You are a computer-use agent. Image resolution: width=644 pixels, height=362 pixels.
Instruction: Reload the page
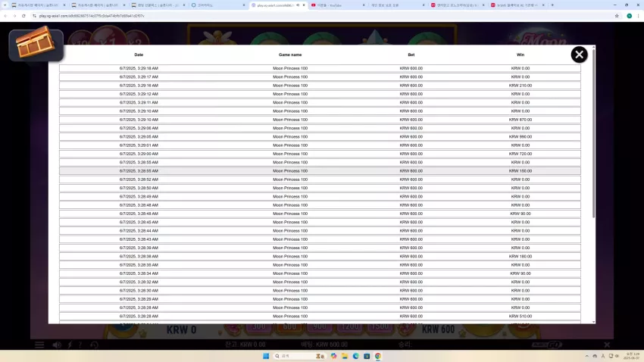click(23, 16)
